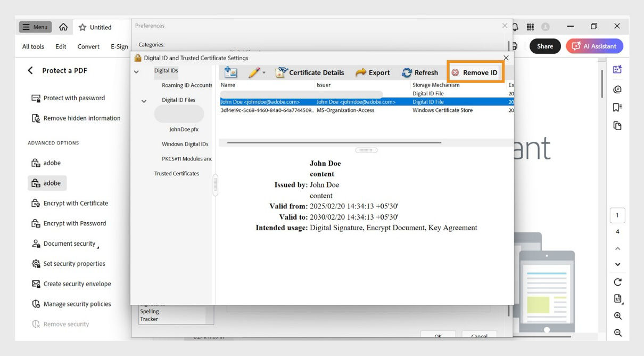Switch to the Convert tab
This screenshot has height=356, width=644.
click(88, 46)
